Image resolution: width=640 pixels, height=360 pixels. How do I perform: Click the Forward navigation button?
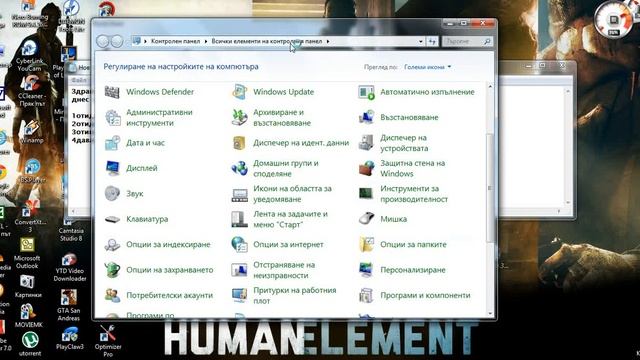[x=117, y=41]
